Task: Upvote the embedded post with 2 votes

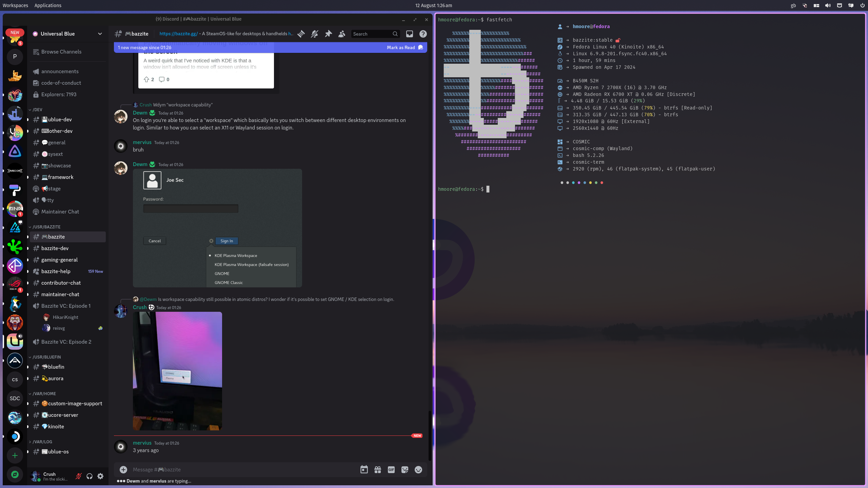Action: (x=146, y=79)
